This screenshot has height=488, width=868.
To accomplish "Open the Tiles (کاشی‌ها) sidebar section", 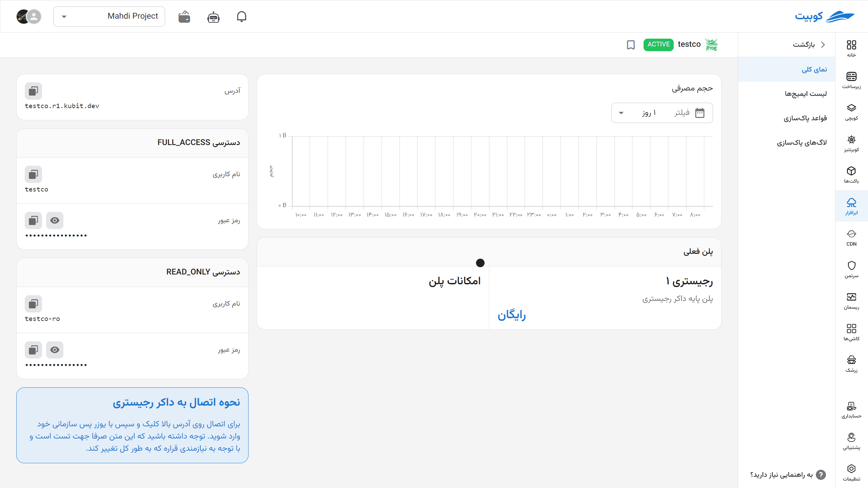I will (x=851, y=332).
